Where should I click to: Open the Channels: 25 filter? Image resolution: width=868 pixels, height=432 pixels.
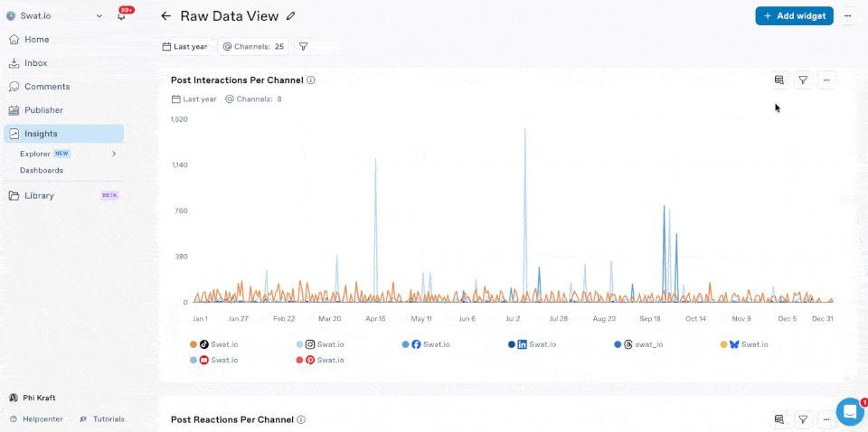coord(253,47)
